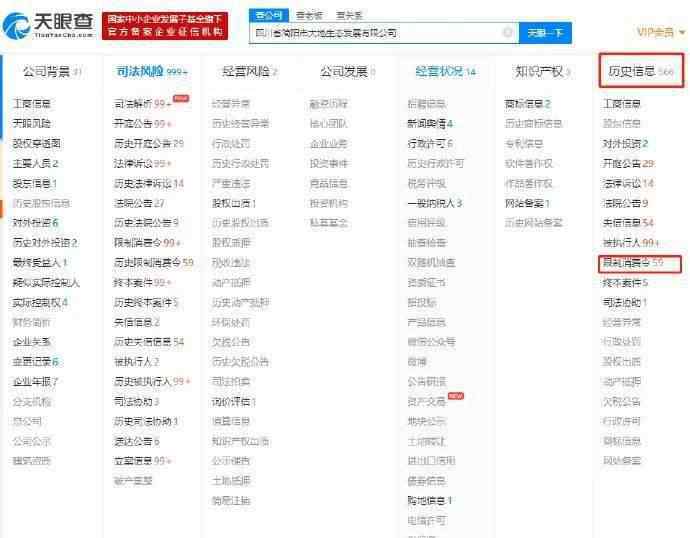The height and width of the screenshot is (538, 690).
Task: Open 失信信息 54 under 历史信息
Action: click(x=628, y=223)
